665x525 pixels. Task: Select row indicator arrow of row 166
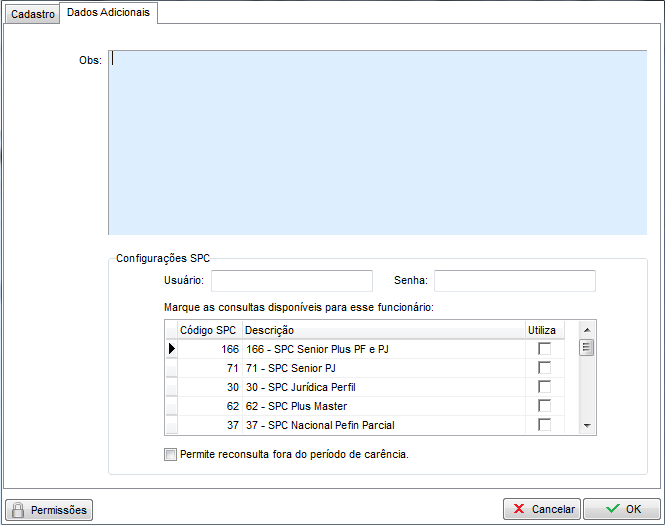coord(171,348)
